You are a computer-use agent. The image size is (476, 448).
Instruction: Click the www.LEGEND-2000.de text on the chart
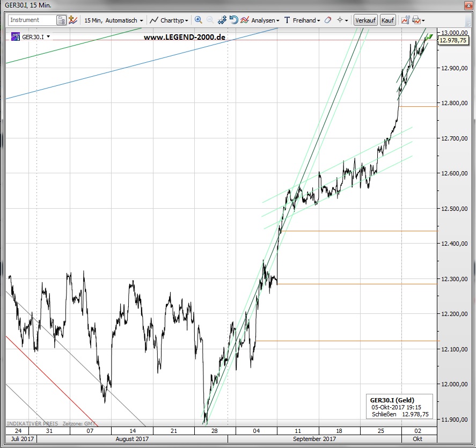click(x=185, y=37)
